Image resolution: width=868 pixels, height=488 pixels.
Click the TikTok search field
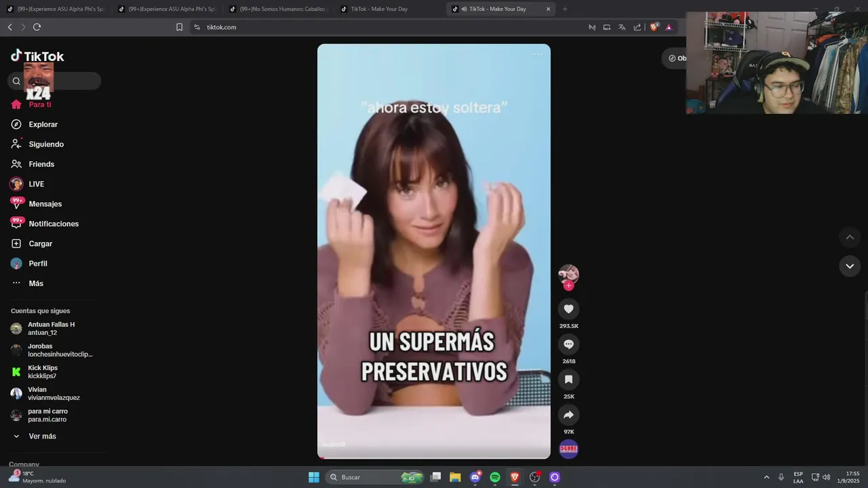pos(54,81)
